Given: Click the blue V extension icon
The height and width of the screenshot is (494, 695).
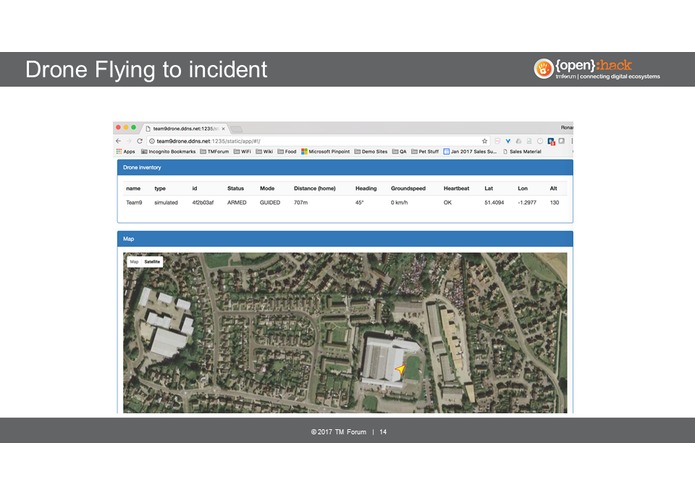Looking at the screenshot, I should tap(508, 141).
